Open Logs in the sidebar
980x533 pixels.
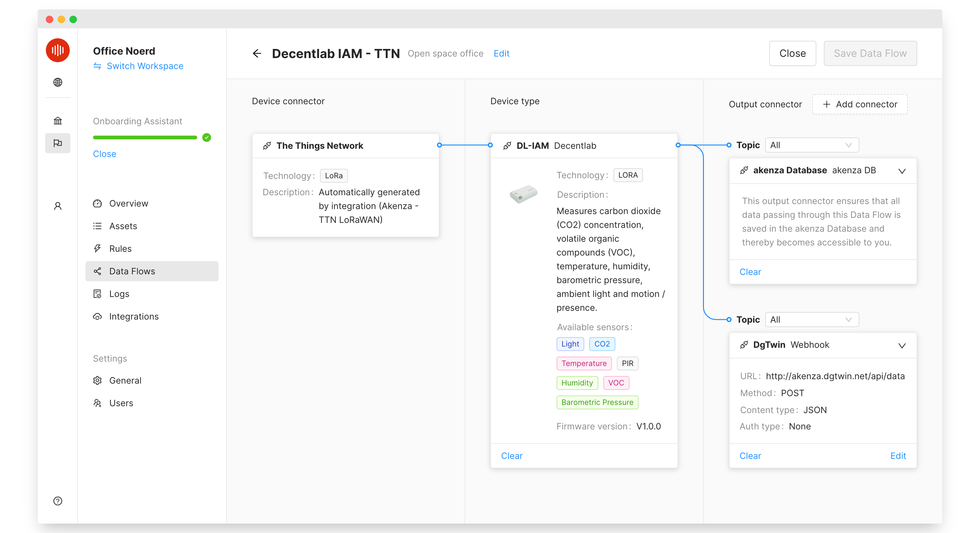(152, 294)
